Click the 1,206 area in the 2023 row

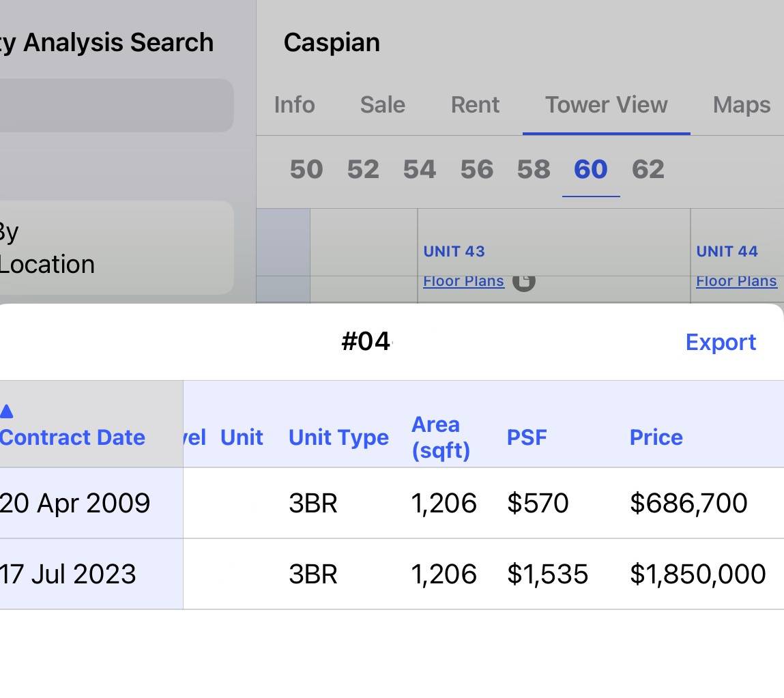point(444,574)
